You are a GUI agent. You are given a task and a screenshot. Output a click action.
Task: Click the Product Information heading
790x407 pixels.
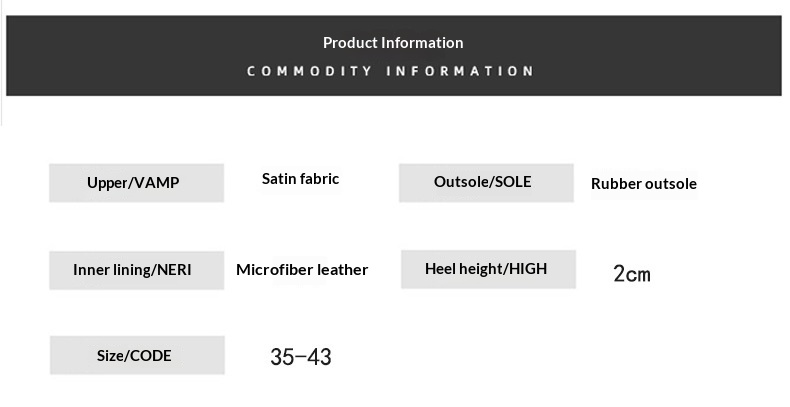pyautogui.click(x=393, y=43)
